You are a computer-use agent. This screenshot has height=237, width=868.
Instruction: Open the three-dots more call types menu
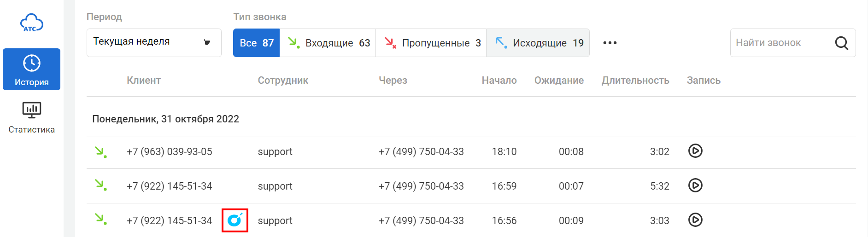(x=610, y=43)
